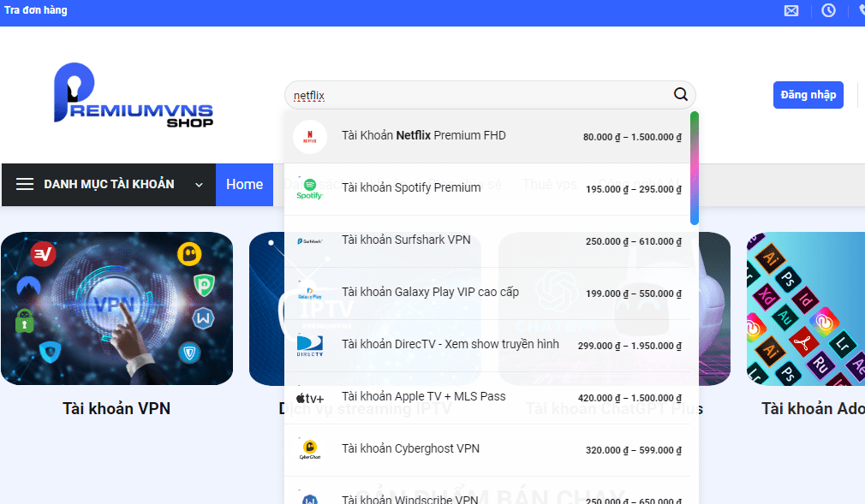Open the Tài khoản VPN category thumbnail
The width and height of the screenshot is (865, 504).
coord(116,309)
